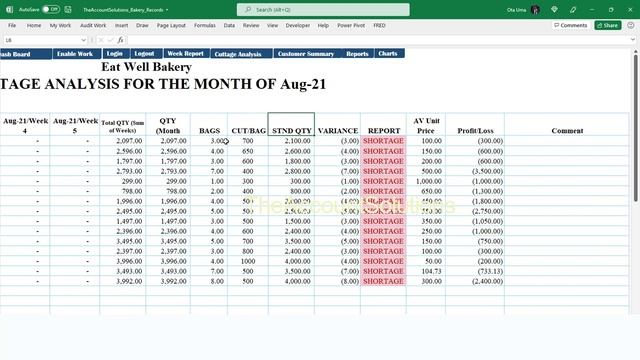Toggle the AutoSave switch
Image resolution: width=640 pixels, height=360 pixels.
click(x=51, y=9)
